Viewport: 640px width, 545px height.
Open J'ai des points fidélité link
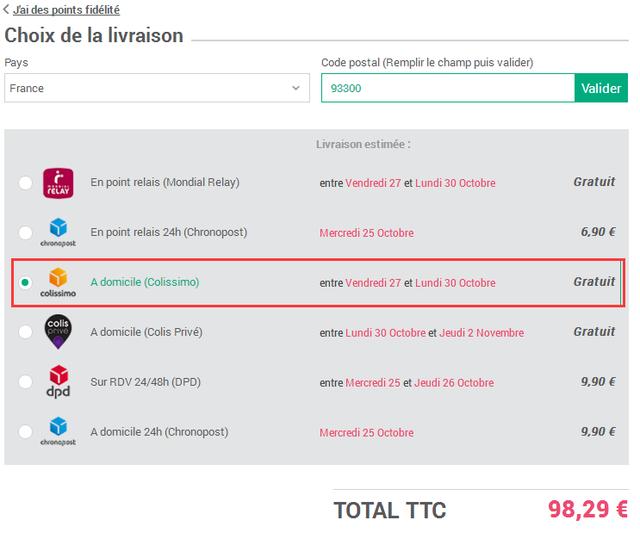[x=66, y=9]
